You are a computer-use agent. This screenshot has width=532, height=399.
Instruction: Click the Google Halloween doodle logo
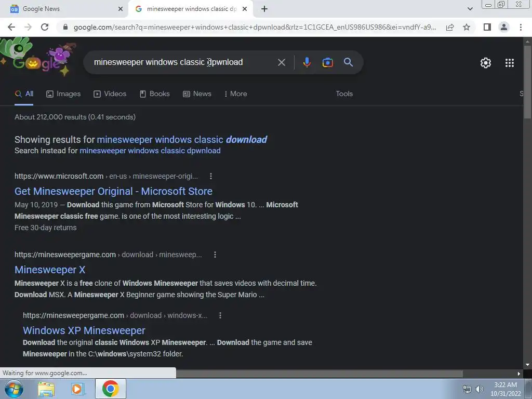(38, 58)
